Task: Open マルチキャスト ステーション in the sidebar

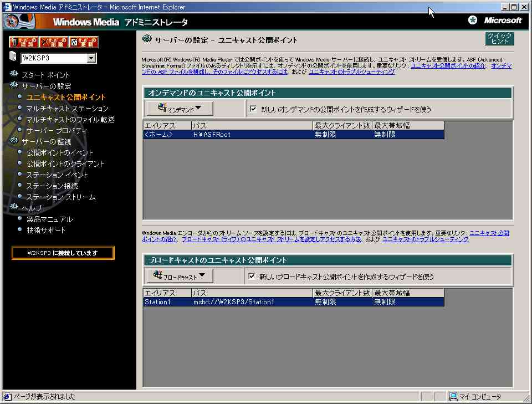Action: click(68, 109)
